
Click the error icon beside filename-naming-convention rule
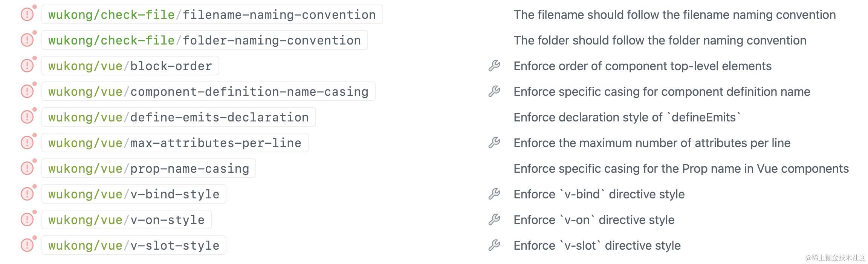pyautogui.click(x=27, y=15)
